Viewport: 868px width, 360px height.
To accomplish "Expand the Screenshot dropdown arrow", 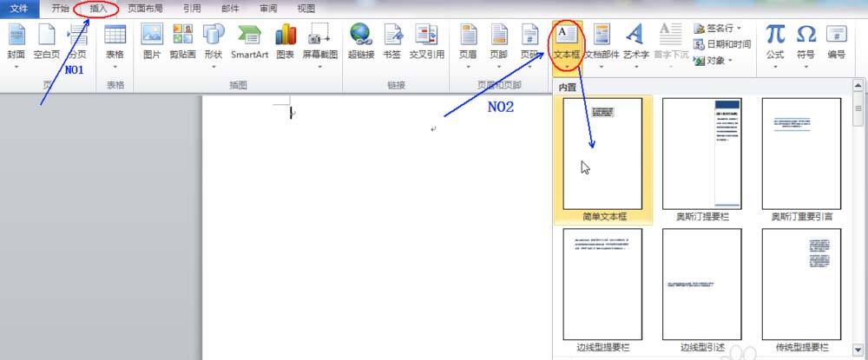I will pos(319,67).
